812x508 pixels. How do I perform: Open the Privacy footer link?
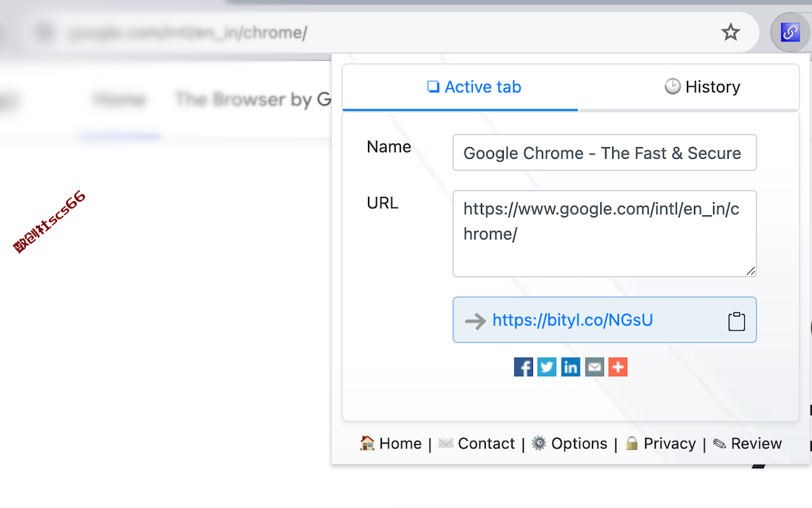point(660,443)
